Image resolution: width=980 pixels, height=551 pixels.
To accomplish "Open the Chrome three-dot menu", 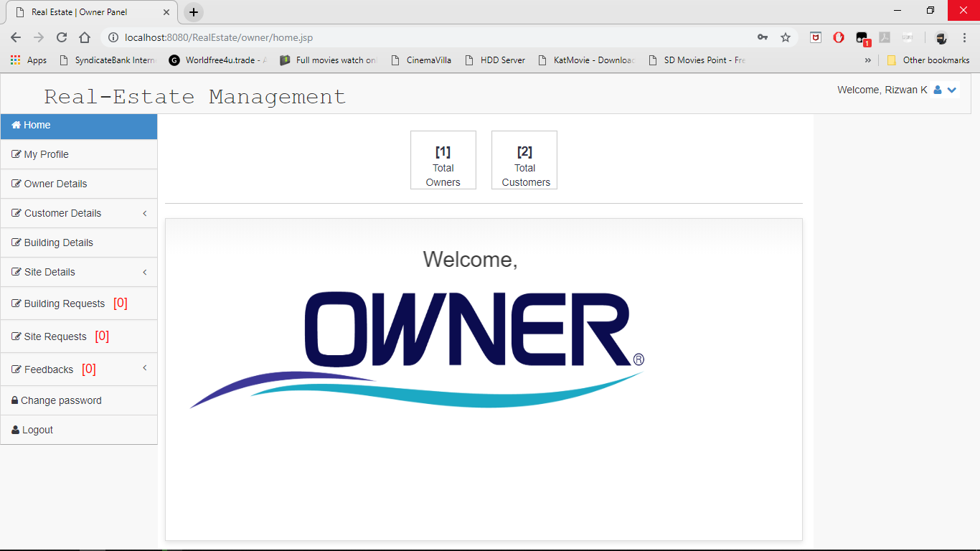I will click(x=964, y=37).
